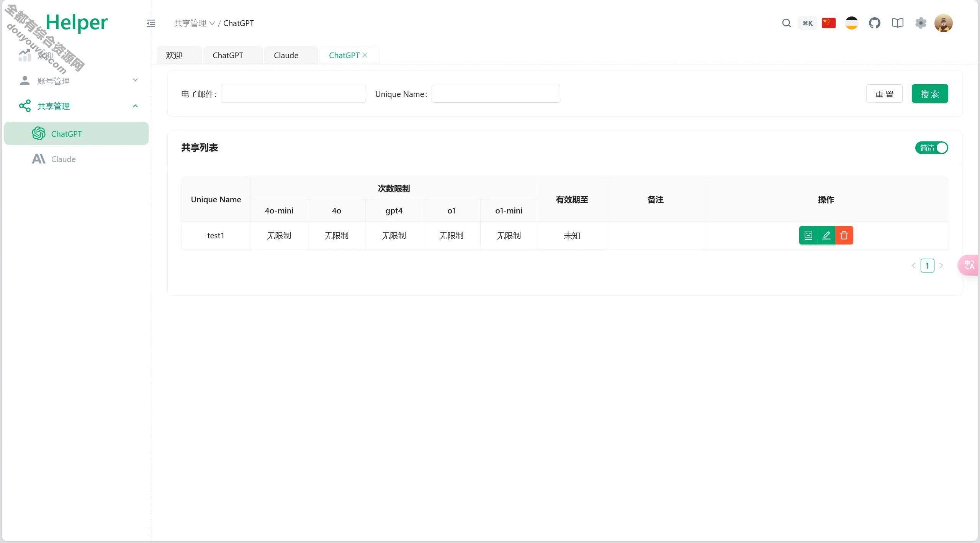The width and height of the screenshot is (980, 543).
Task: Click the ChatGPT breadcrumb text
Action: point(238,23)
